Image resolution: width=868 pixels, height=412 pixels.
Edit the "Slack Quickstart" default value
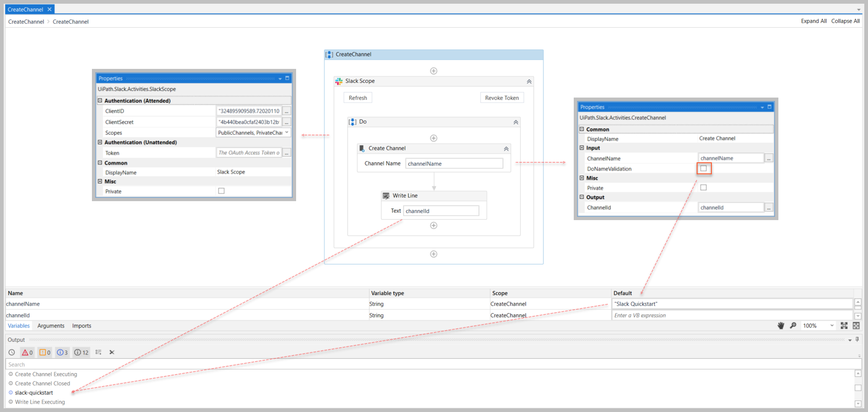pos(732,304)
